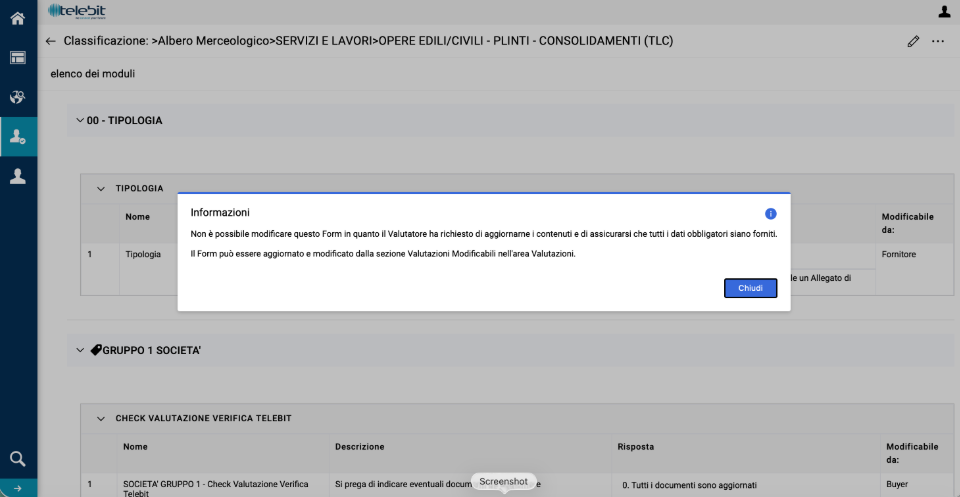Click the tag icon beside GRUPPO 1 SOCIETA'
This screenshot has width=960, height=497.
(x=96, y=350)
